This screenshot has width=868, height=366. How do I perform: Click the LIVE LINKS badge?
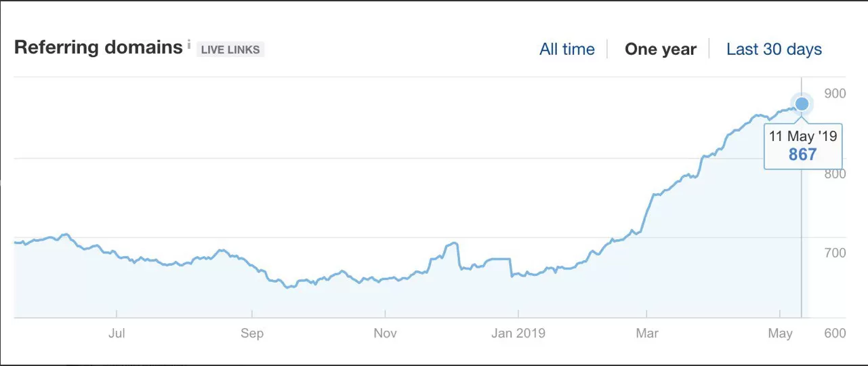pos(230,49)
